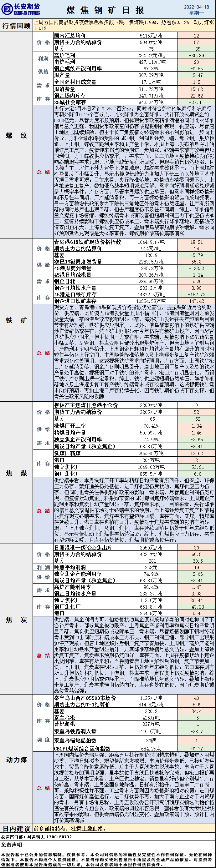Viewport: 216px width, 868px height.
Task: Click the 柳林产主焦煤日照港平仓价 label
Action: coord(86,405)
